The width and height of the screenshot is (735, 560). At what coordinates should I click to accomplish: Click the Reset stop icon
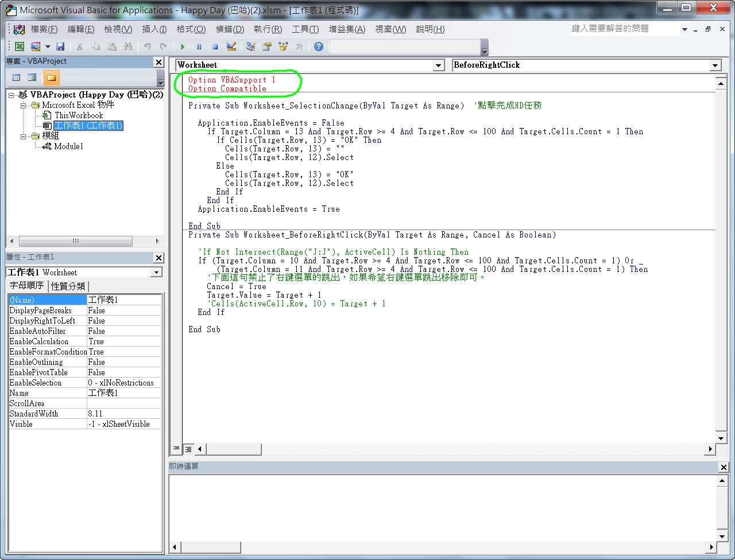[215, 46]
